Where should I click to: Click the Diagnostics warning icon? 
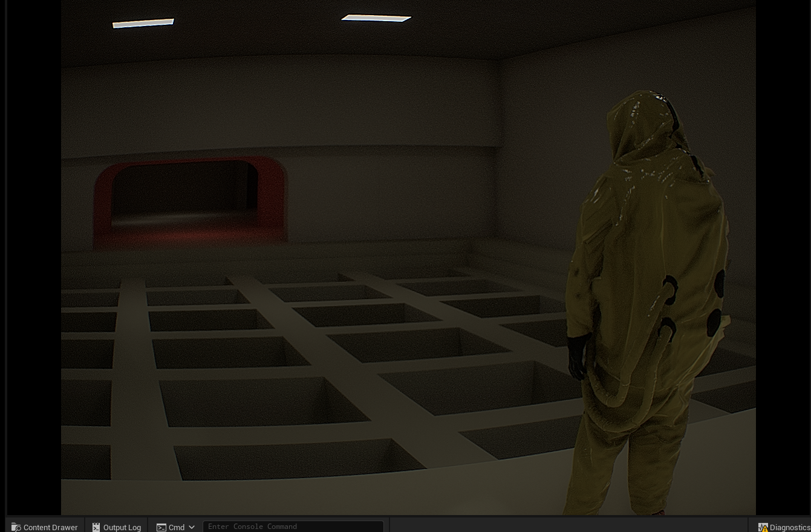point(763,527)
